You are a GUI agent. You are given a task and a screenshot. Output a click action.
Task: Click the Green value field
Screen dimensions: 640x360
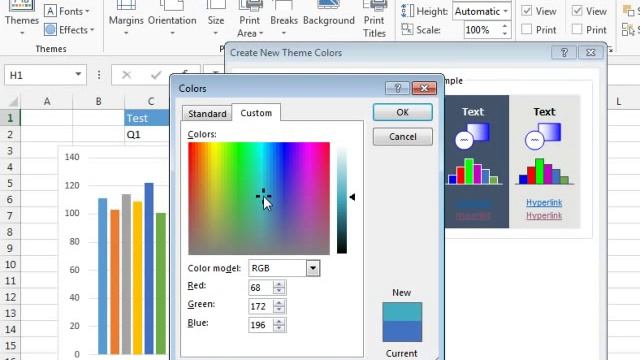click(261, 307)
